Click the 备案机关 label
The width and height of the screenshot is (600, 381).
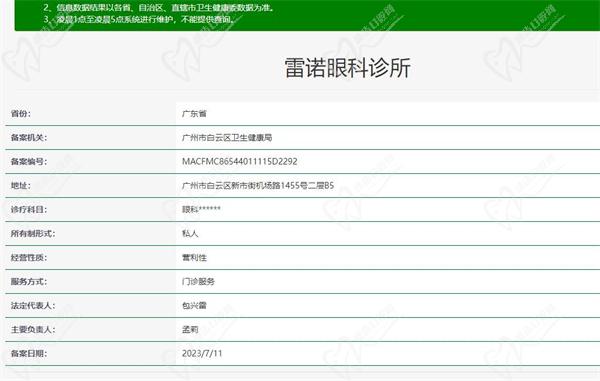[x=29, y=138]
